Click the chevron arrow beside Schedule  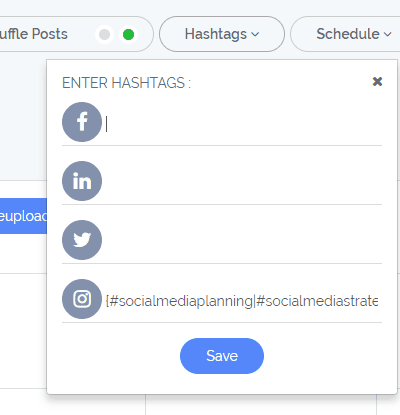click(387, 34)
